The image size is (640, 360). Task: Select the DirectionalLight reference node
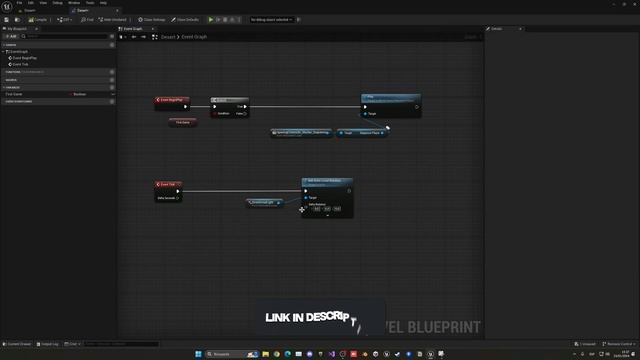(264, 202)
